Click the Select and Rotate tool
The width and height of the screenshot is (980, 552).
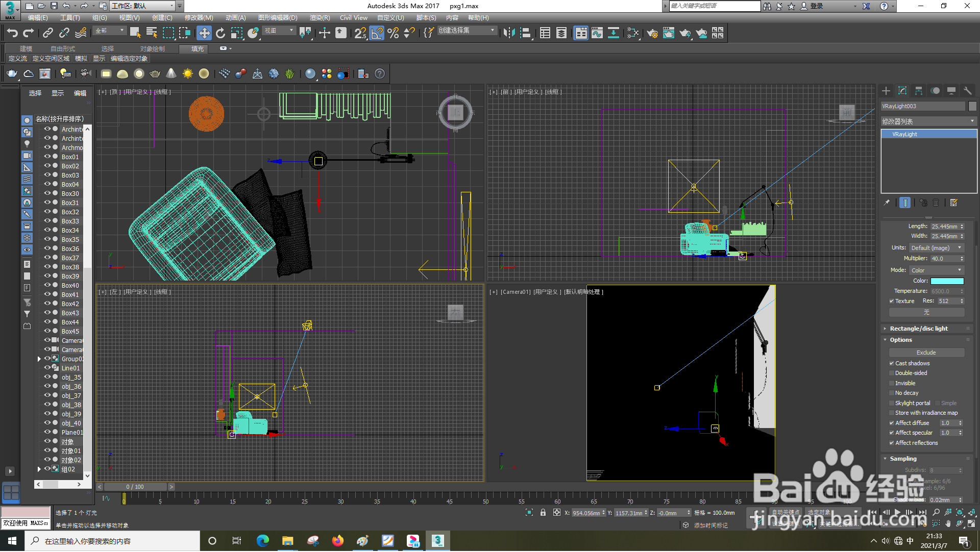pyautogui.click(x=220, y=33)
